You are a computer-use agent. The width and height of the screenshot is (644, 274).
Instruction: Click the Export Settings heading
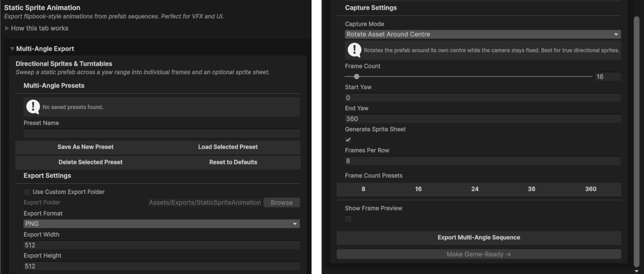point(47,176)
